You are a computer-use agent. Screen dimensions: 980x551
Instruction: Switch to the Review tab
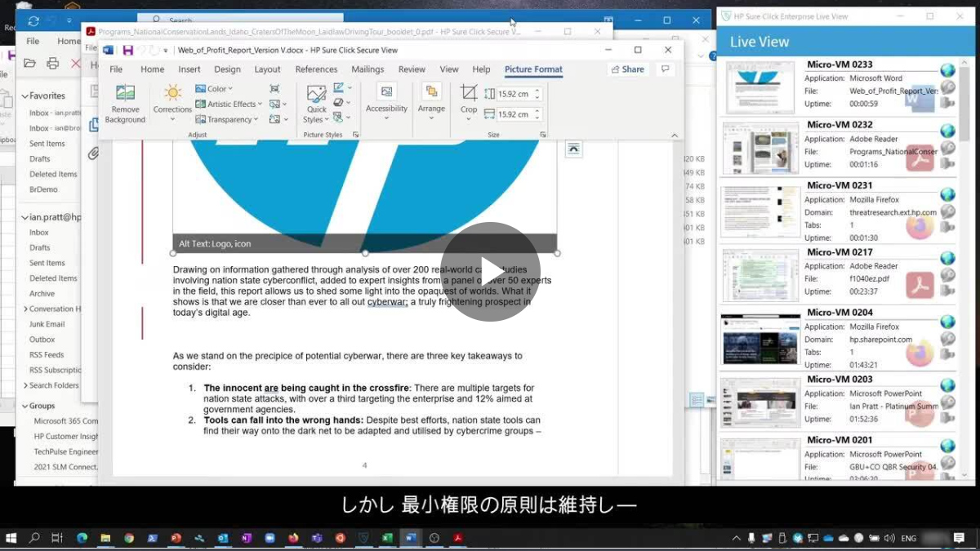(x=412, y=69)
